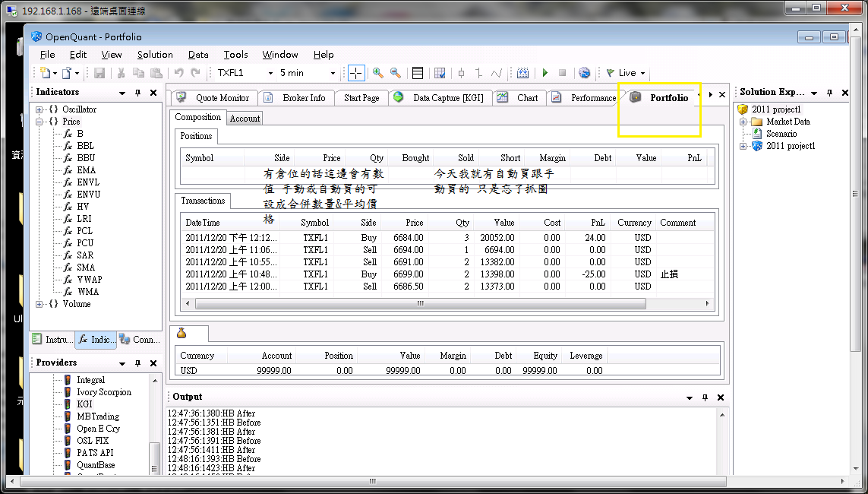Open the 5 min timeframe dropdown

(x=333, y=73)
